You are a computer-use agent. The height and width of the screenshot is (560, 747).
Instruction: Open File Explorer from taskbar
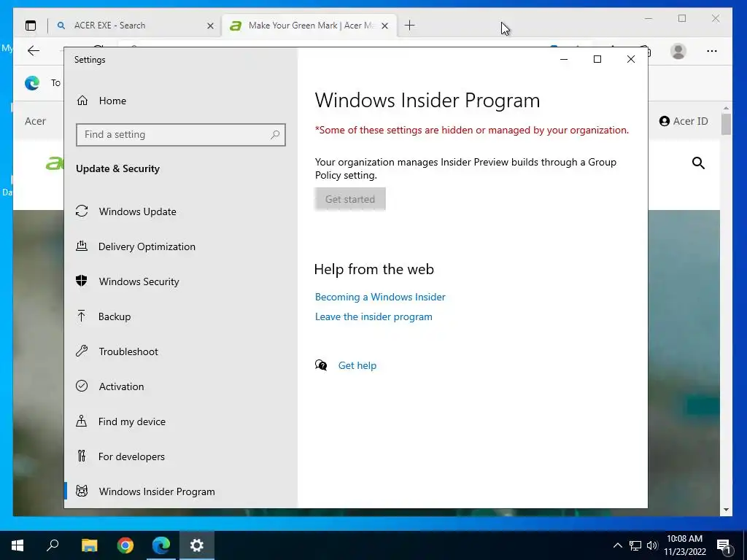pos(89,545)
